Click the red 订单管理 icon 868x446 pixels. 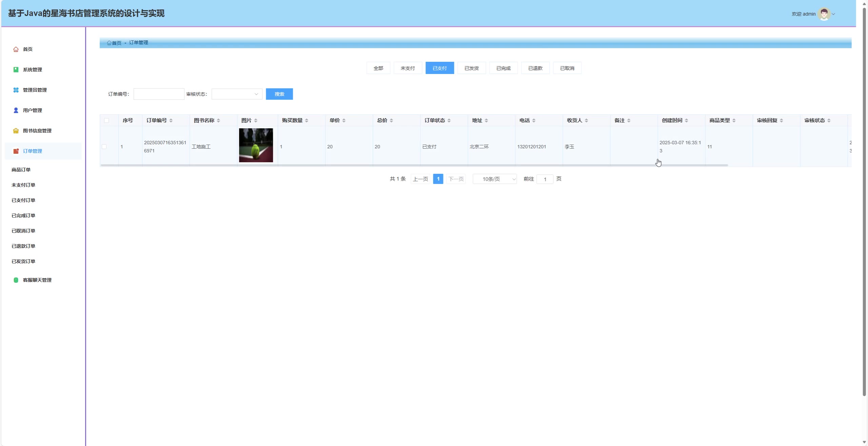16,151
